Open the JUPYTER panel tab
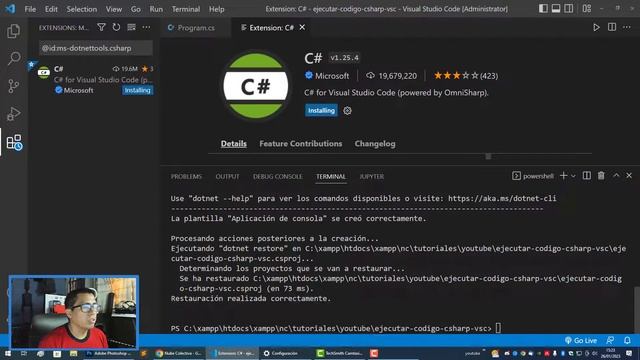Screen dimensions: 640x360 coord(371,177)
